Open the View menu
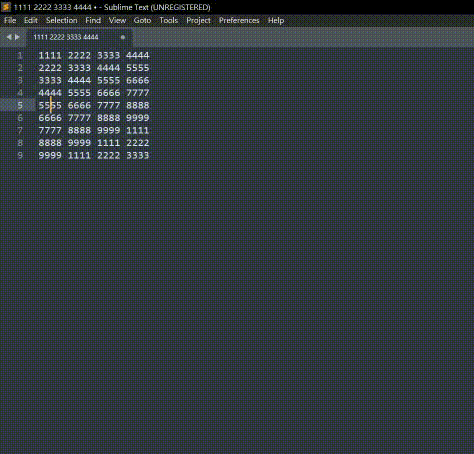 click(117, 20)
